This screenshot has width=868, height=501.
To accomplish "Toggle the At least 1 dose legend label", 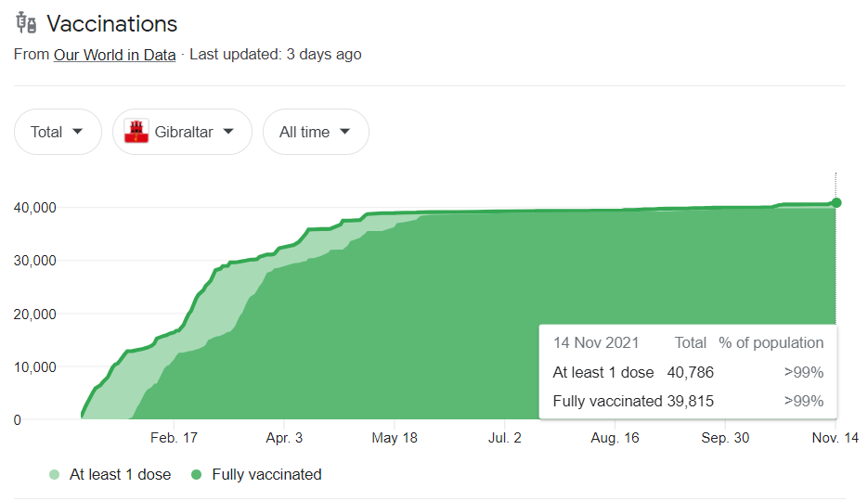I will (x=121, y=475).
